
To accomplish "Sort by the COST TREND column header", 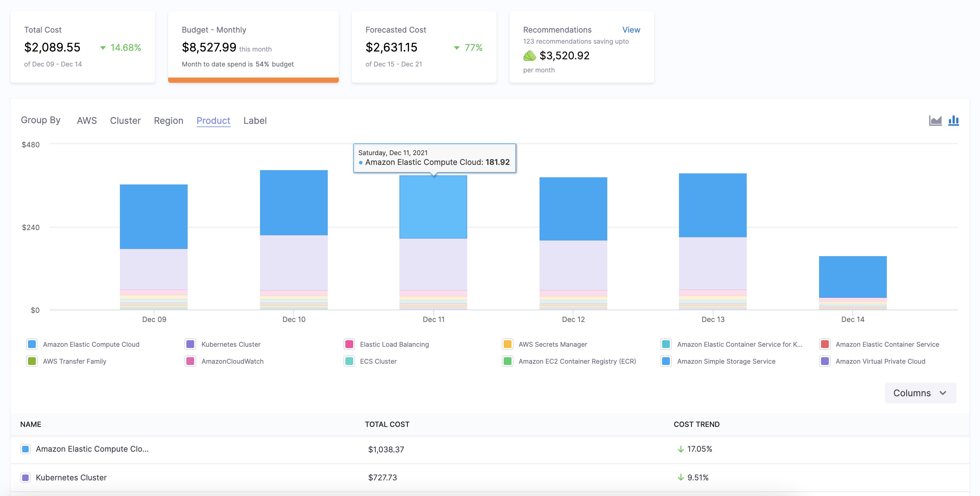I will click(696, 424).
